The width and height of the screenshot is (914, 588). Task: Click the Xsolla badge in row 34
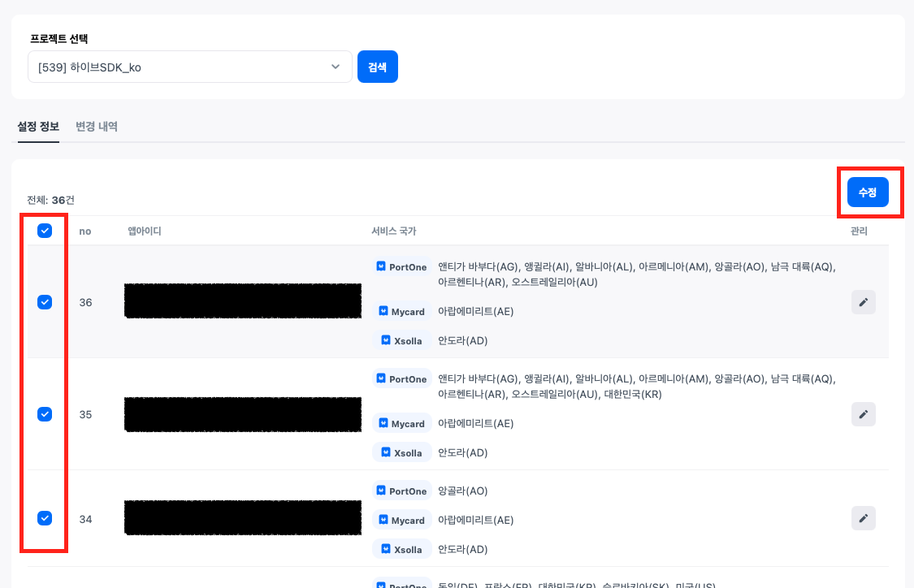[x=402, y=550]
